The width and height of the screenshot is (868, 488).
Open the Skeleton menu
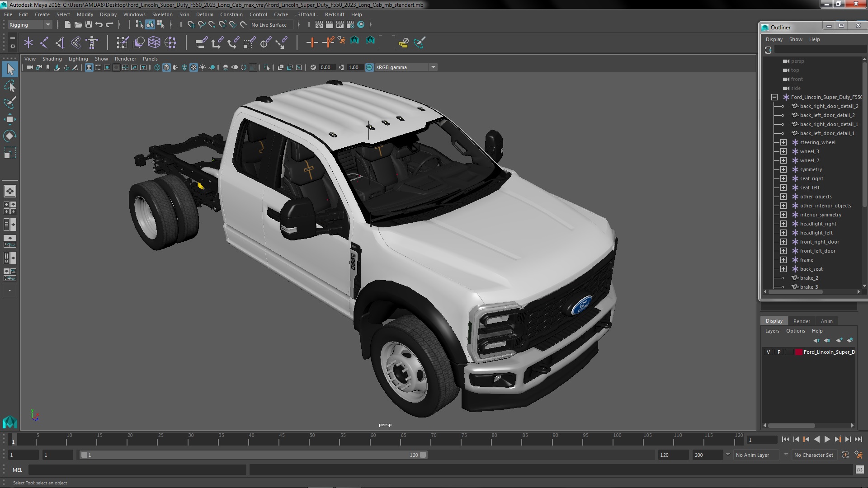[x=162, y=14]
